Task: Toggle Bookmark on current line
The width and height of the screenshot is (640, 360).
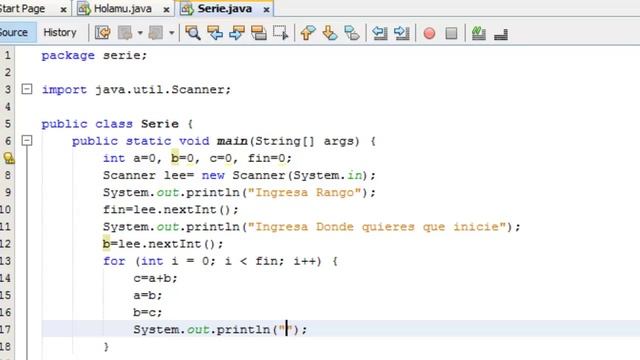Action: (352, 33)
